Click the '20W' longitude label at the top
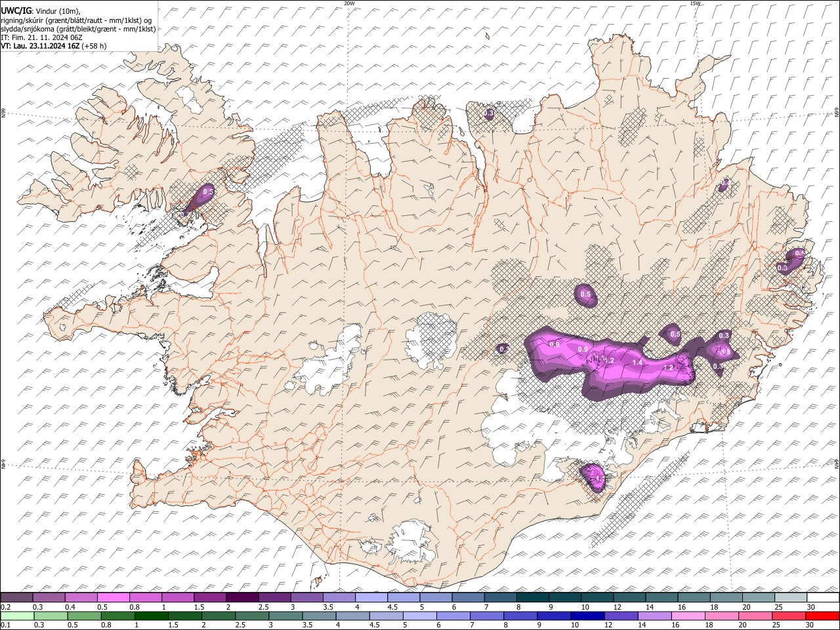 coord(349,3)
